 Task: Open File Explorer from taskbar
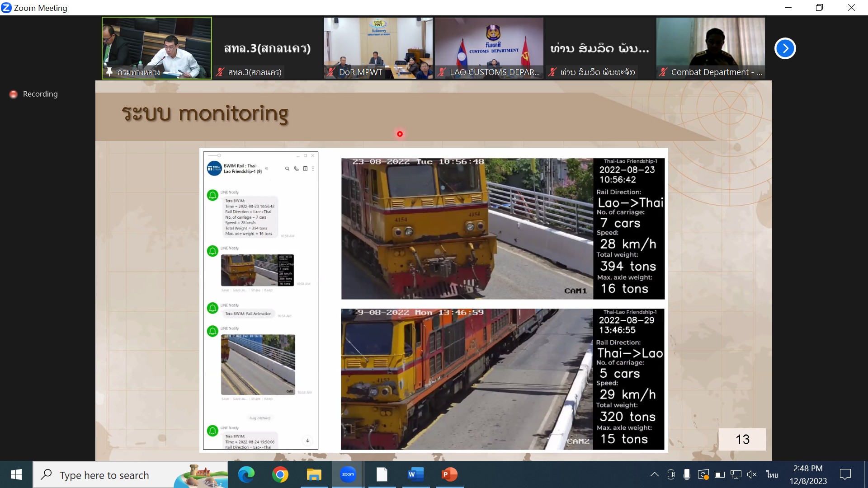coord(314,474)
